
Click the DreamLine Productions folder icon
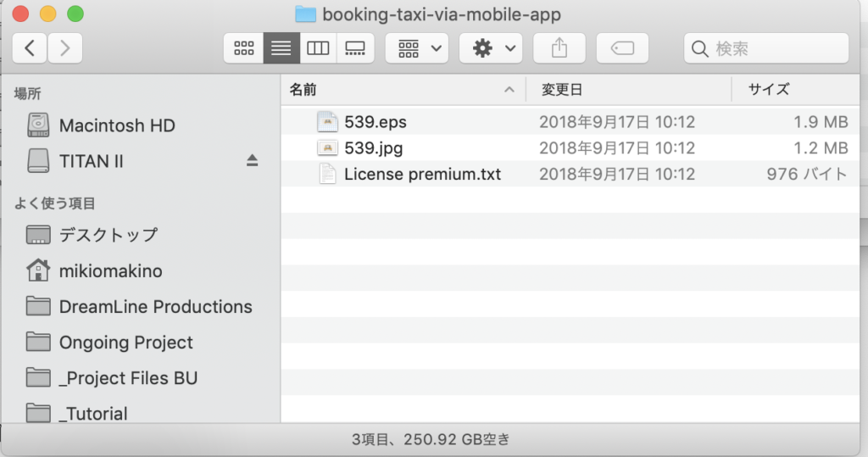click(x=38, y=306)
